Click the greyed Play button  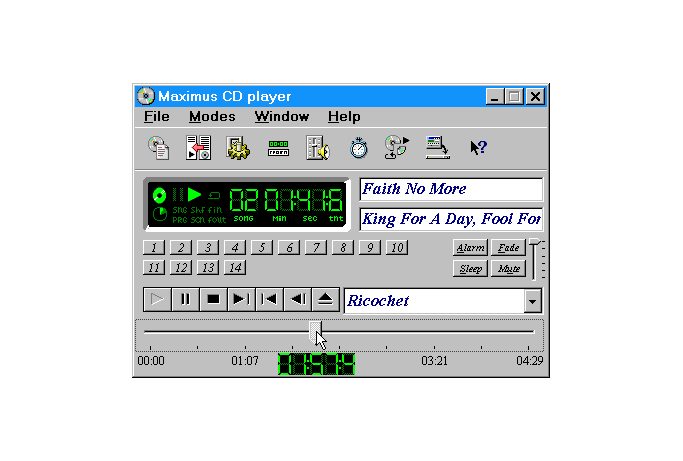pos(157,299)
